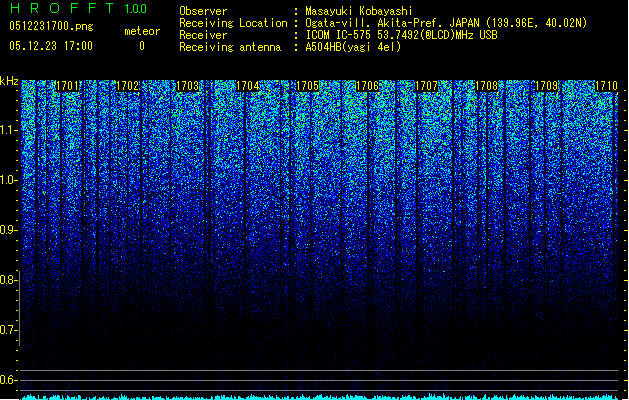The image size is (629, 400).
Task: Click the 1701 time marker
Action: pos(67,86)
